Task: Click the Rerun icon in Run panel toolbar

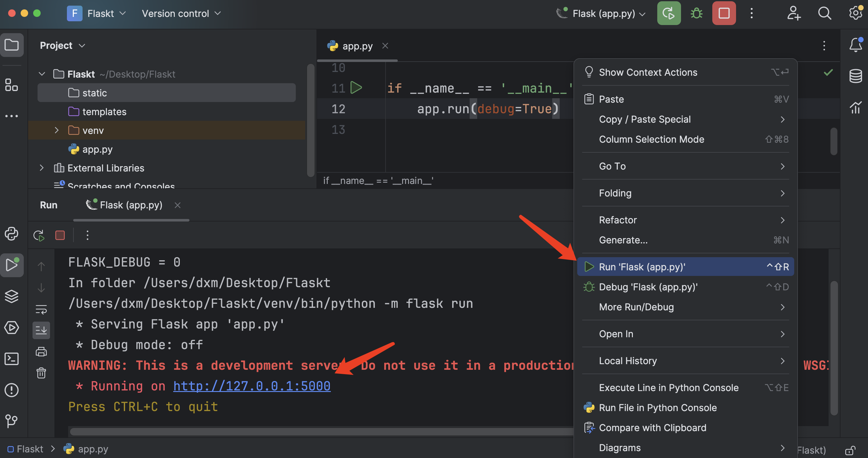Action: 39,235
